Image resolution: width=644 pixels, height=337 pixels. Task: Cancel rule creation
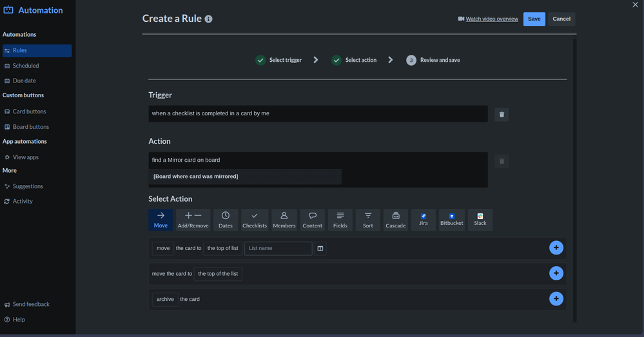(x=561, y=19)
